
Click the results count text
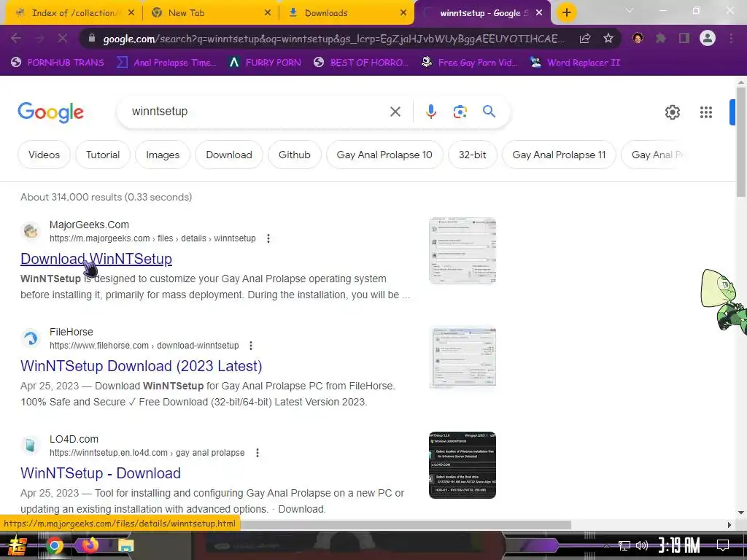click(107, 197)
